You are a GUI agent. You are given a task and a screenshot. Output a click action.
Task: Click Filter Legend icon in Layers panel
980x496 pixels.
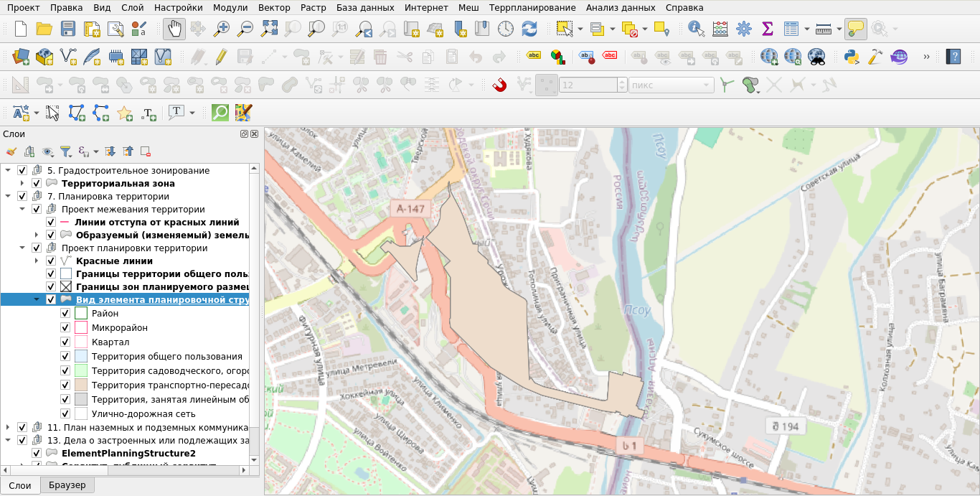coord(65,151)
